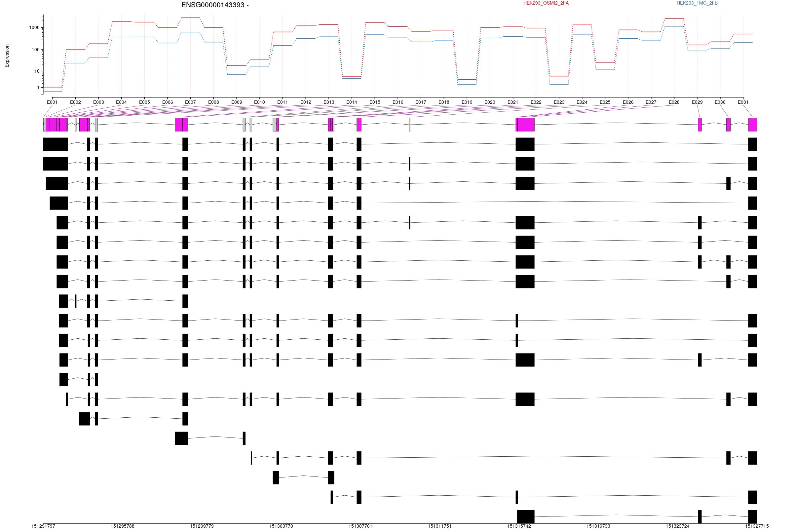Click genomic coordinate 151319733
This screenshot has height=532, width=793.
(598, 526)
